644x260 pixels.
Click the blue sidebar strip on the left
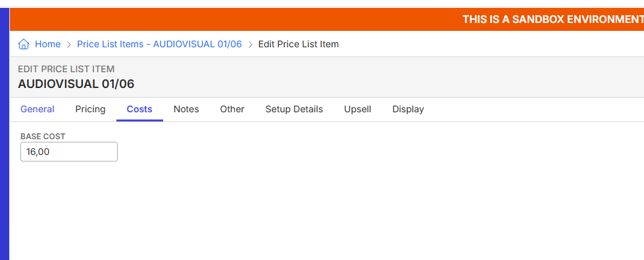pos(5,134)
